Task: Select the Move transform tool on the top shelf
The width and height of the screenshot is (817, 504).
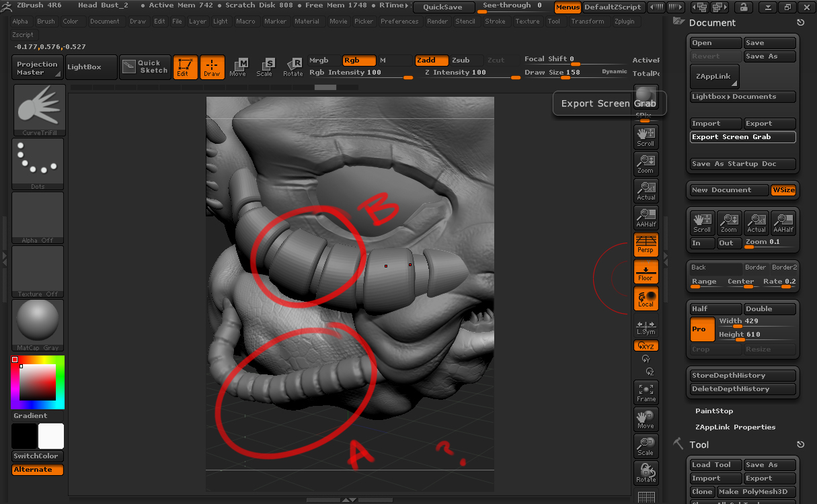Action: [x=238, y=67]
